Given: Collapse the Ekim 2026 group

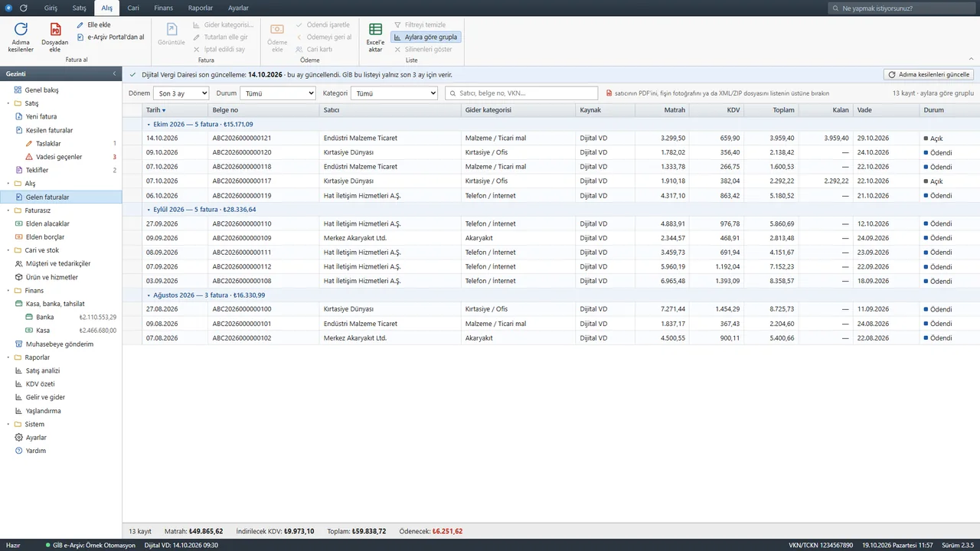Looking at the screenshot, I should click(x=149, y=124).
